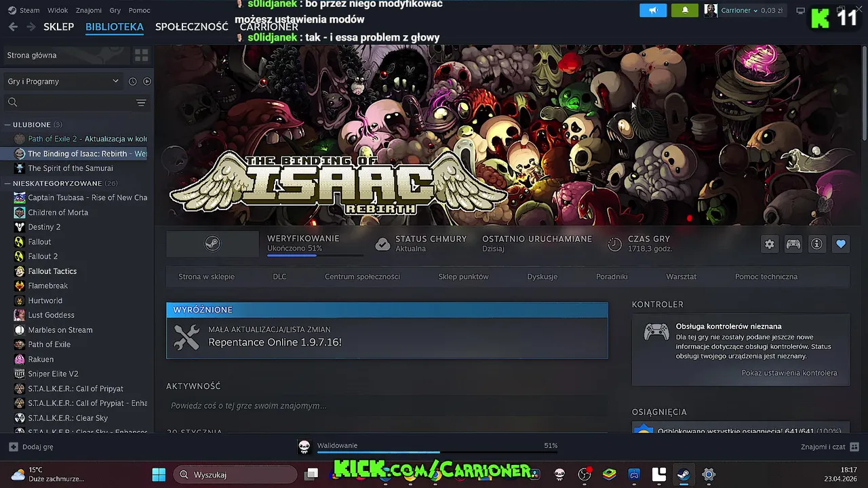868x488 pixels.
Task: Click the Weryfikowanie 51% progress bar
Action: (315, 255)
